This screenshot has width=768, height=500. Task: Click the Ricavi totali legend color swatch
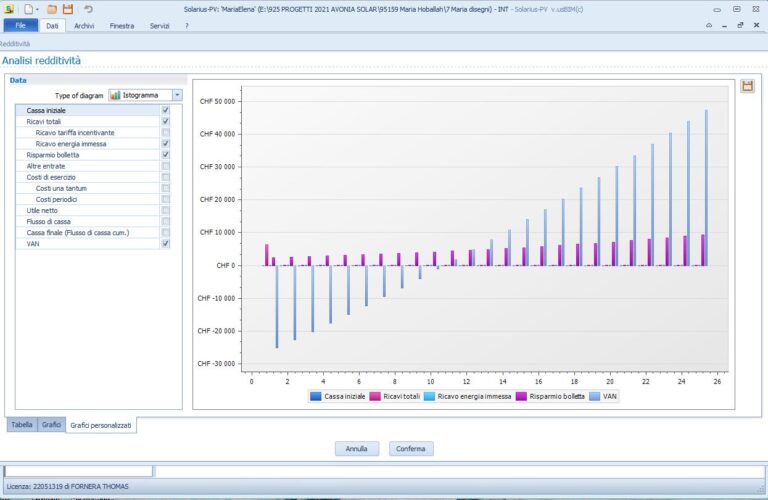point(375,396)
